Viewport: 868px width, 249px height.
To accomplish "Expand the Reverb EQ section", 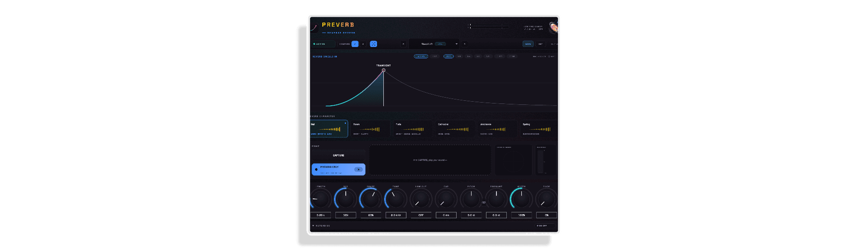I will click(x=321, y=226).
